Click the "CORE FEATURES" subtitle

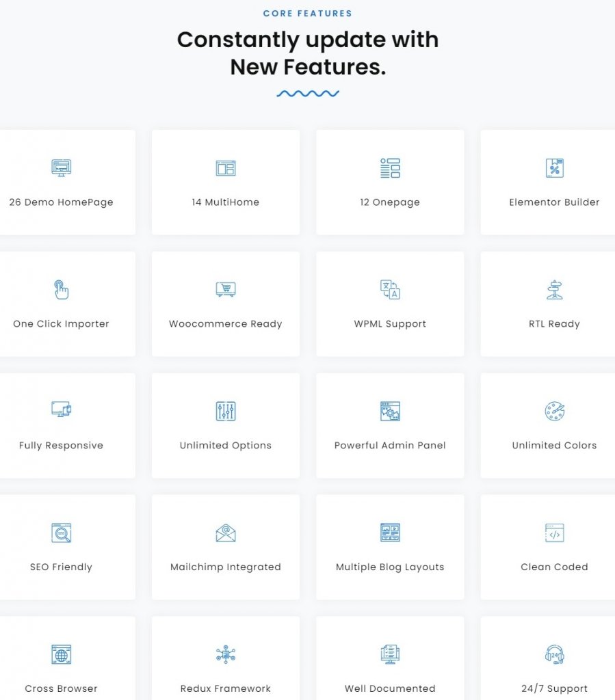click(308, 14)
